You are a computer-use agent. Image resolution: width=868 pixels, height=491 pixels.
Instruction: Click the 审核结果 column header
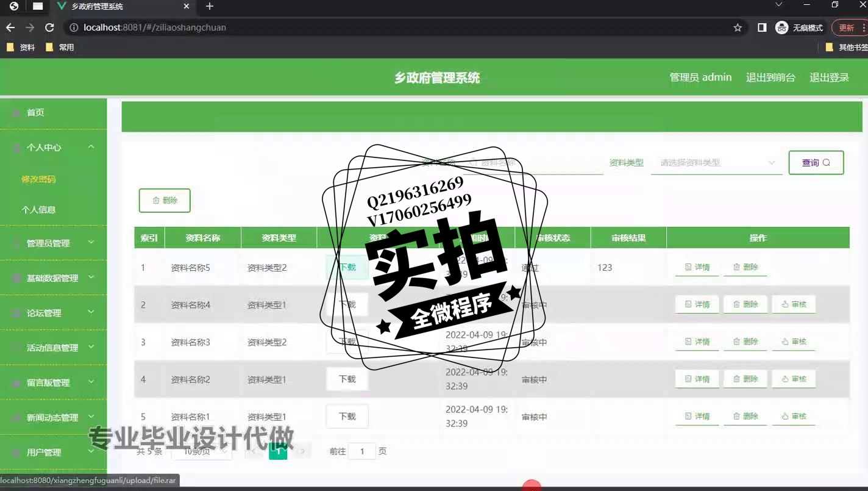click(x=628, y=238)
